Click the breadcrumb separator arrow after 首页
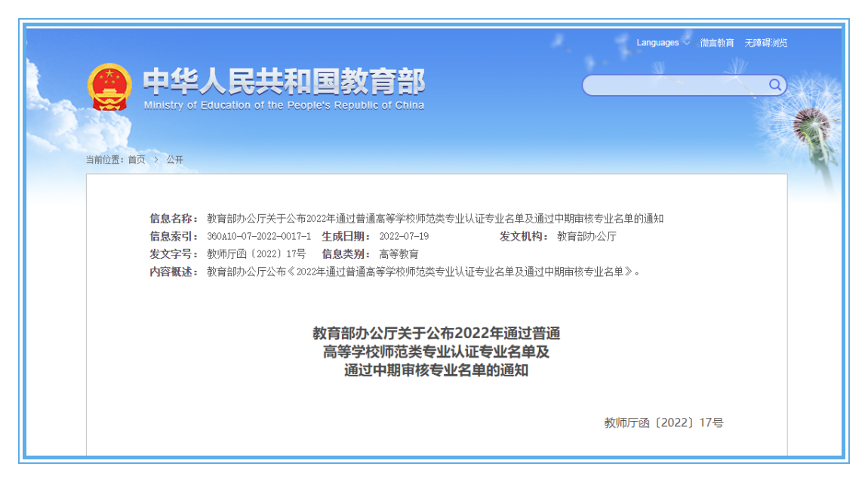Screen dimensions: 868x482 pos(156,160)
